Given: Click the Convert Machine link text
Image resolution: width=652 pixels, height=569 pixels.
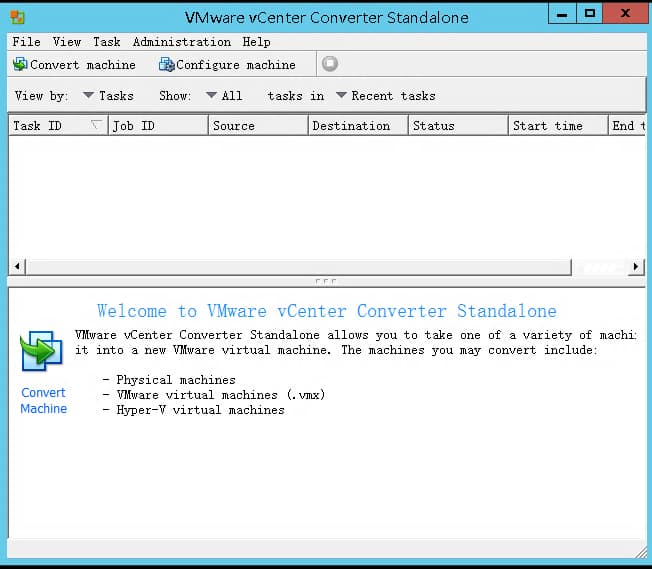Looking at the screenshot, I should click(x=43, y=400).
